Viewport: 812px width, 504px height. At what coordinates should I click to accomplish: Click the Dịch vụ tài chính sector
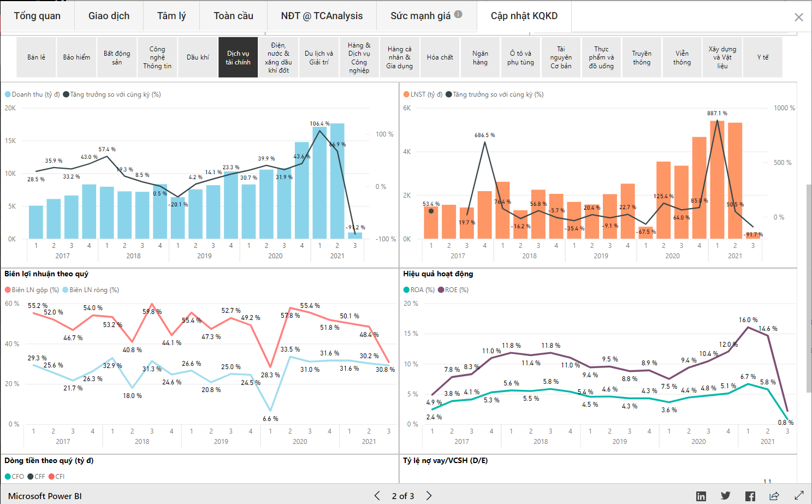(238, 57)
